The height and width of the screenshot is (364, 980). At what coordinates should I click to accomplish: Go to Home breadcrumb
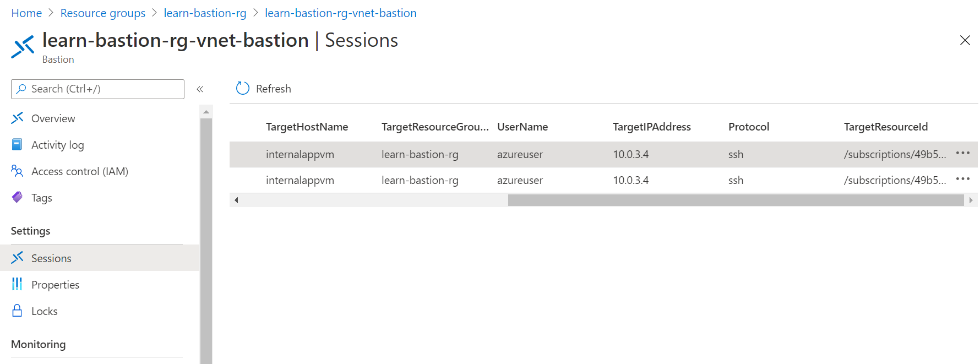[x=26, y=13]
